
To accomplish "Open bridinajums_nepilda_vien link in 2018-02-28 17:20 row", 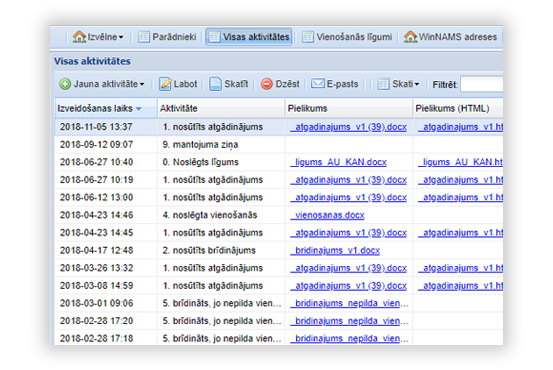I will 350,321.
